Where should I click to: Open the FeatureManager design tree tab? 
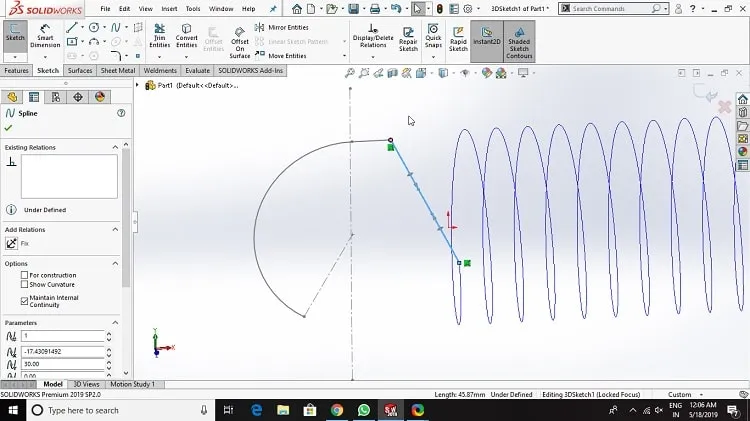coord(12,97)
